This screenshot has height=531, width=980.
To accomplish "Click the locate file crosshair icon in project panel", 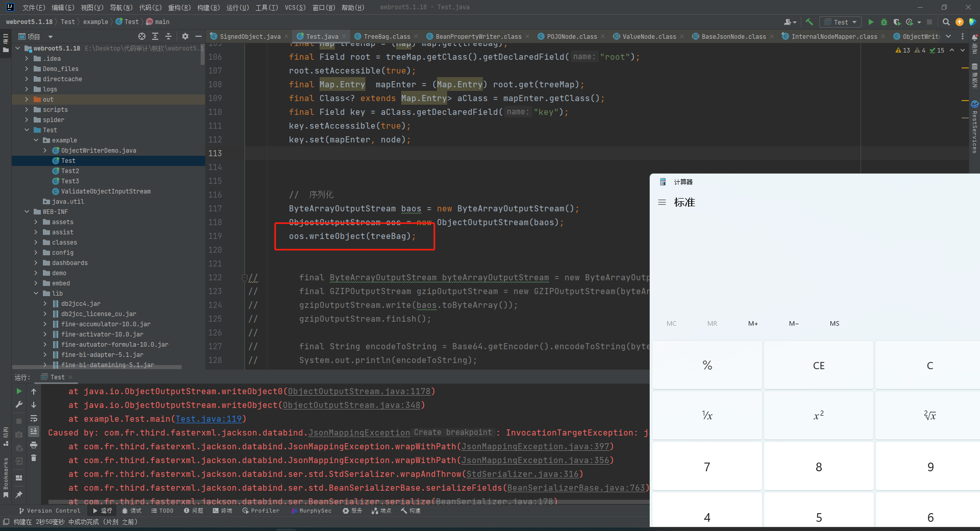I will [142, 36].
